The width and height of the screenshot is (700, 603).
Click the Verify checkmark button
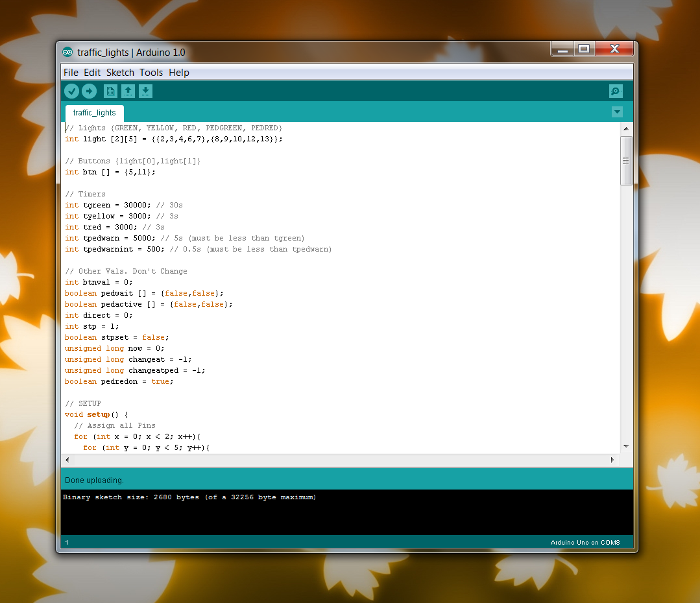(71, 91)
